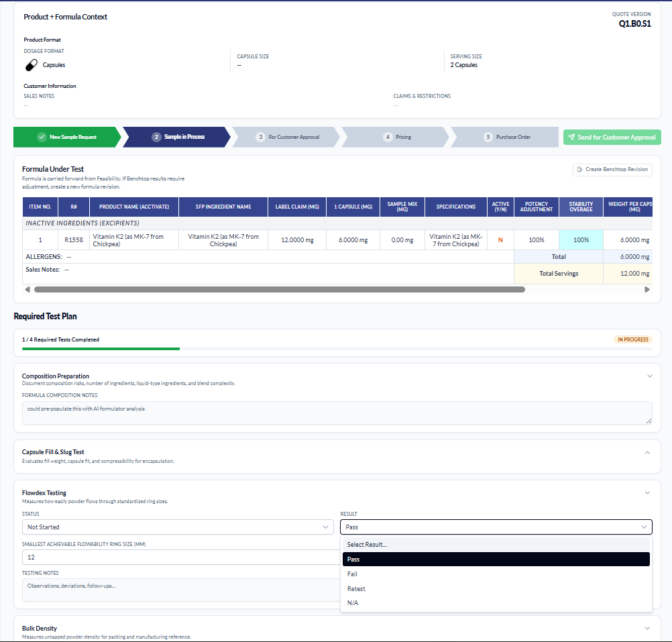The height and width of the screenshot is (642, 672).
Task: Expand the Capsule Fill & Slug Test section
Action: (x=648, y=453)
